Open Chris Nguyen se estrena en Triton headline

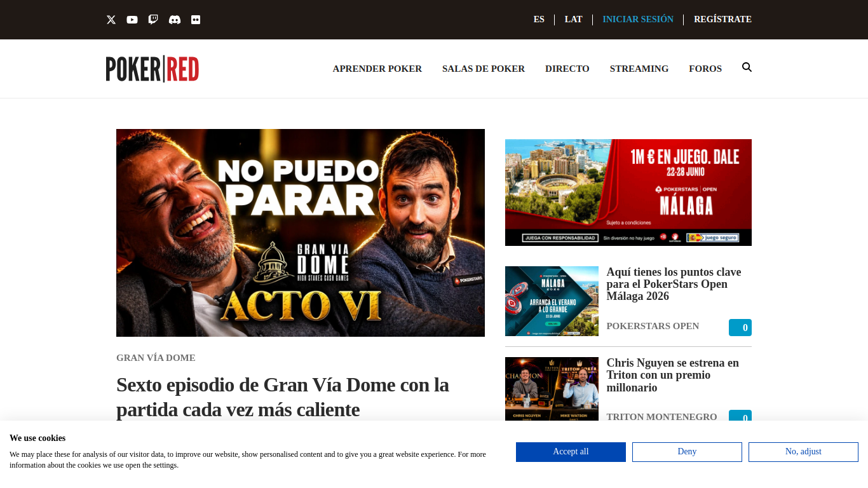[672, 375]
